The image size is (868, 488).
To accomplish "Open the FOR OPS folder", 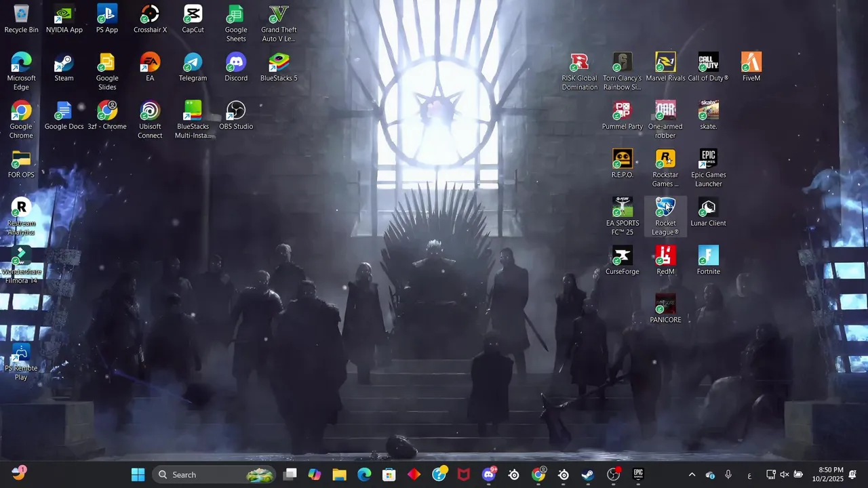I will (21, 164).
